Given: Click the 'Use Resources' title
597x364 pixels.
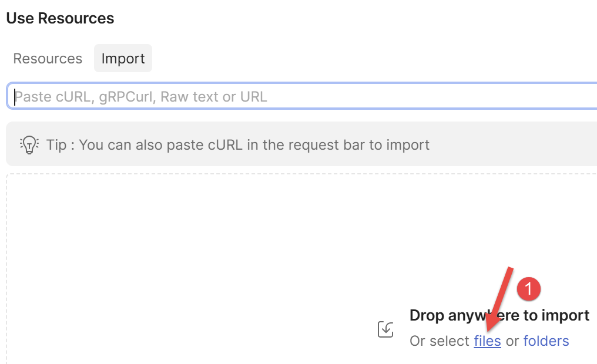Looking at the screenshot, I should (60, 18).
